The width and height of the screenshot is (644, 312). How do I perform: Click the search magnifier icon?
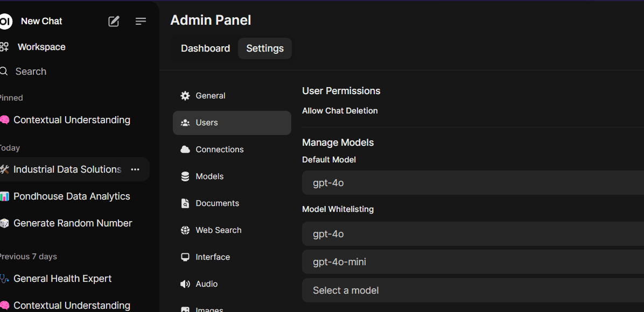point(3,71)
